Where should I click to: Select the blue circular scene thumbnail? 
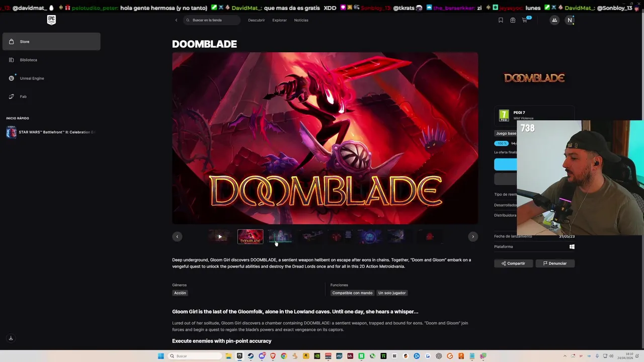pos(370,236)
